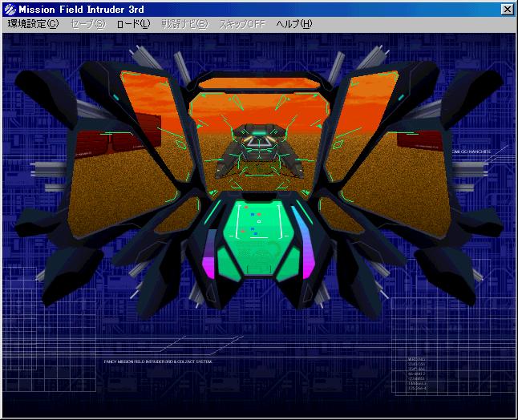Click the app icon in title bar
The width and height of the screenshot is (518, 420).
[x=10, y=9]
